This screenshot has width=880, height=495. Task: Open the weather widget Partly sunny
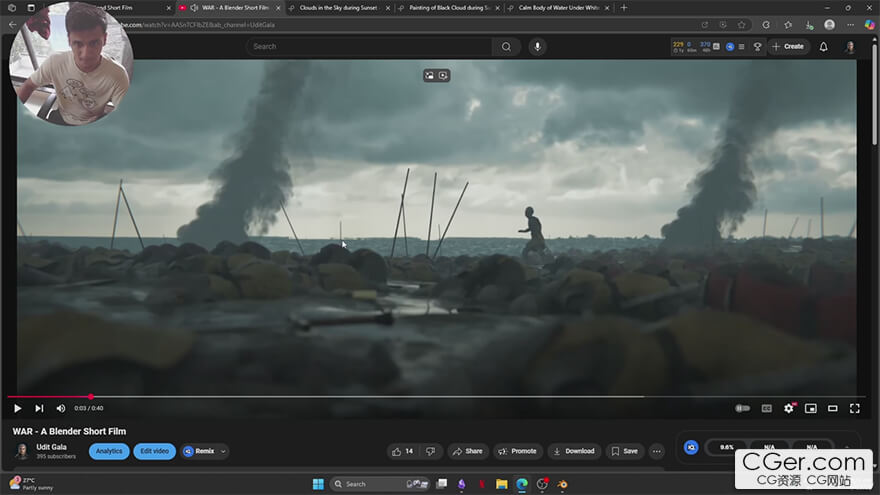pos(31,484)
